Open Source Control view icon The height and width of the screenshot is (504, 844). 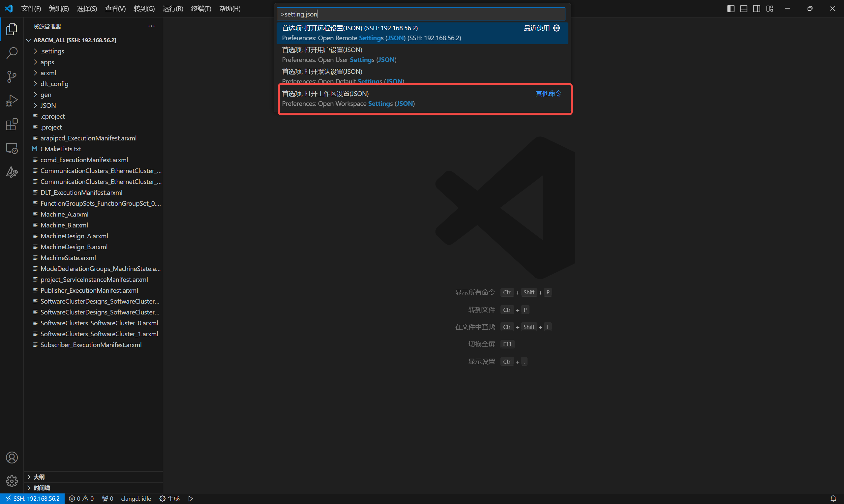pos(12,77)
